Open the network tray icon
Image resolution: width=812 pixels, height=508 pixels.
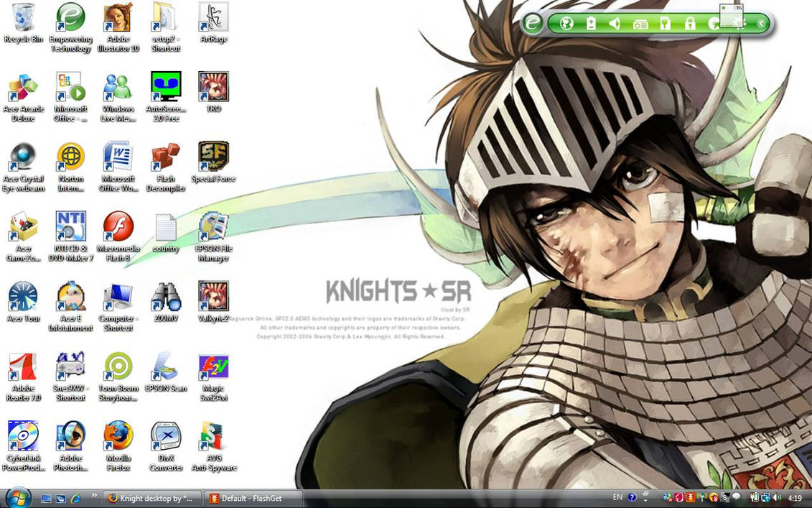point(765,498)
